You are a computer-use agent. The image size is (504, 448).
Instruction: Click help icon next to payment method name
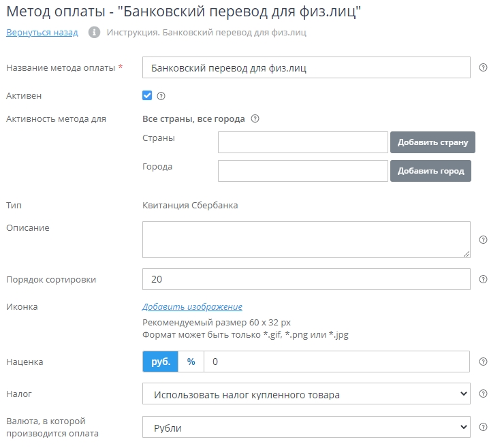click(x=484, y=67)
